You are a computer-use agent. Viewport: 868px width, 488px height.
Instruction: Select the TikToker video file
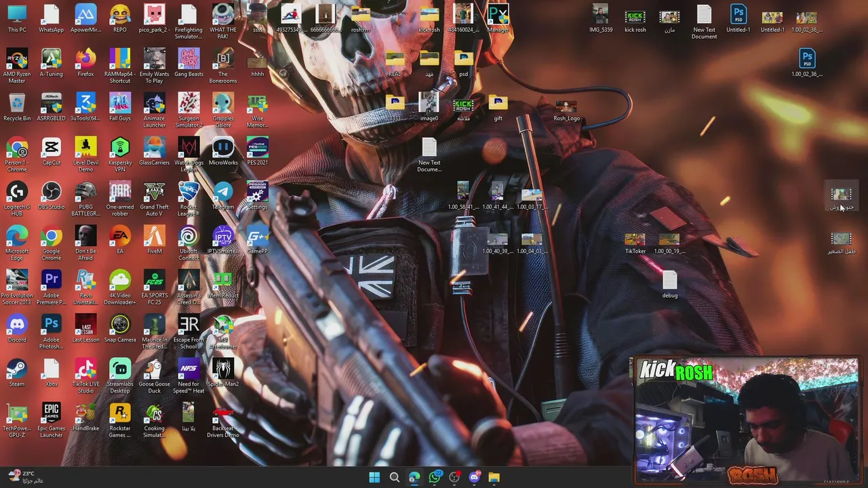pyautogui.click(x=635, y=243)
